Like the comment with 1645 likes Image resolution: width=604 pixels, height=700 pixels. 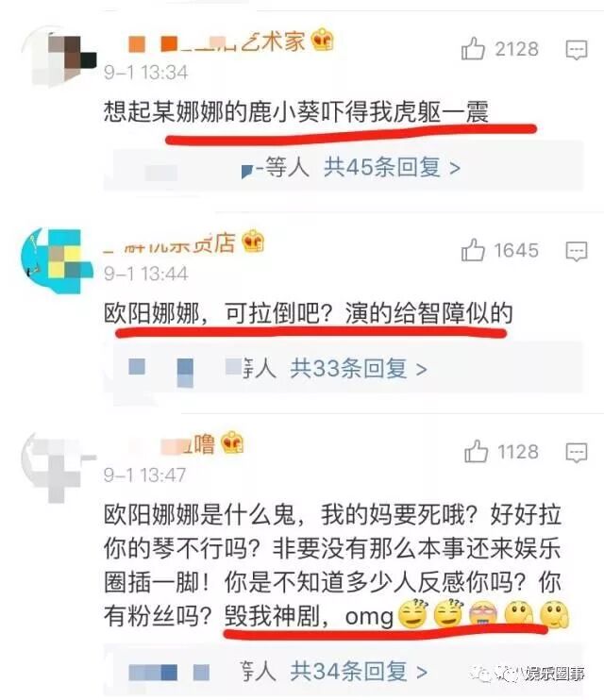473,250
